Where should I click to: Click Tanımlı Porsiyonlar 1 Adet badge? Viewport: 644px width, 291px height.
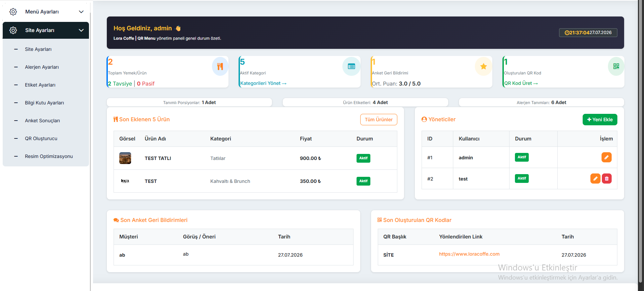189,102
